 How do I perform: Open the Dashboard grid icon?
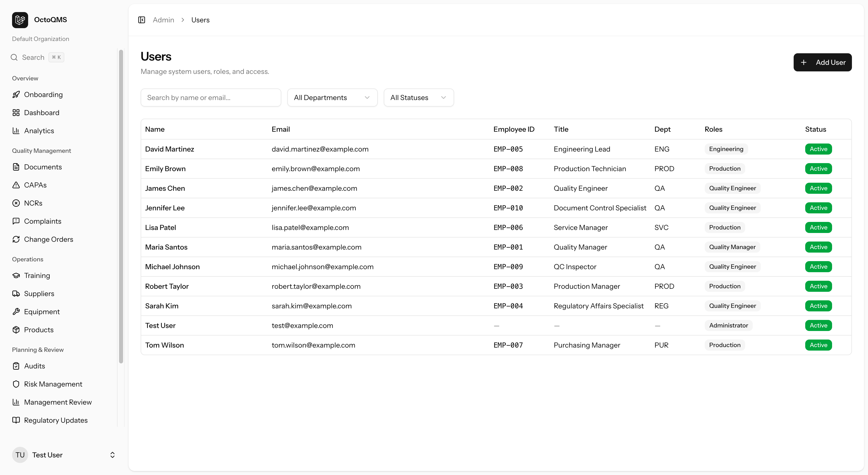[x=16, y=113]
